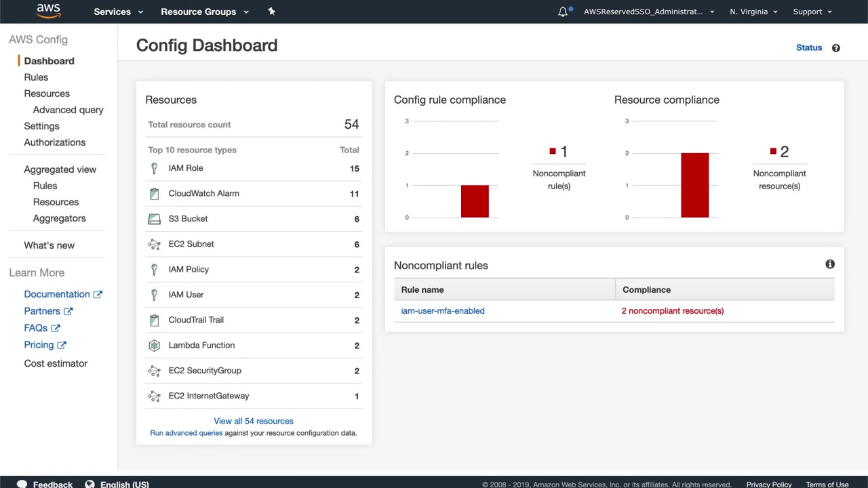The image size is (868, 488).
Task: Click red bar in Resource compliance chart
Action: pyautogui.click(x=694, y=185)
